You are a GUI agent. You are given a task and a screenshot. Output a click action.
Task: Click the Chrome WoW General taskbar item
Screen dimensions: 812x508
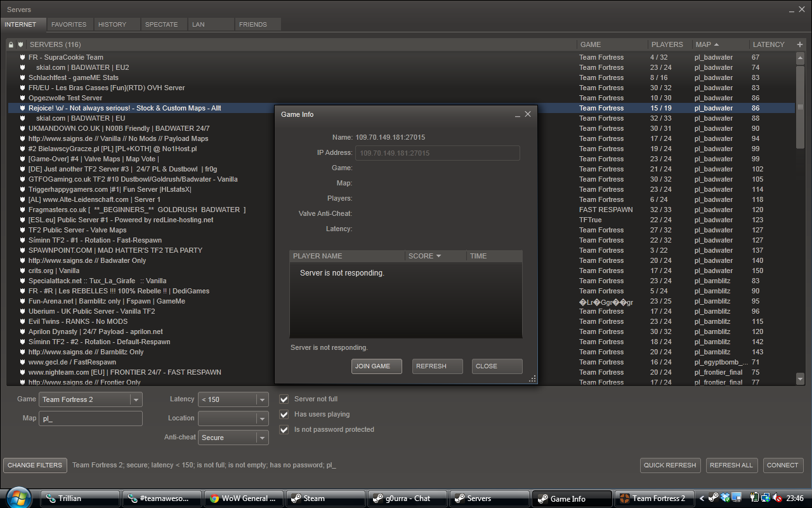[x=242, y=498]
